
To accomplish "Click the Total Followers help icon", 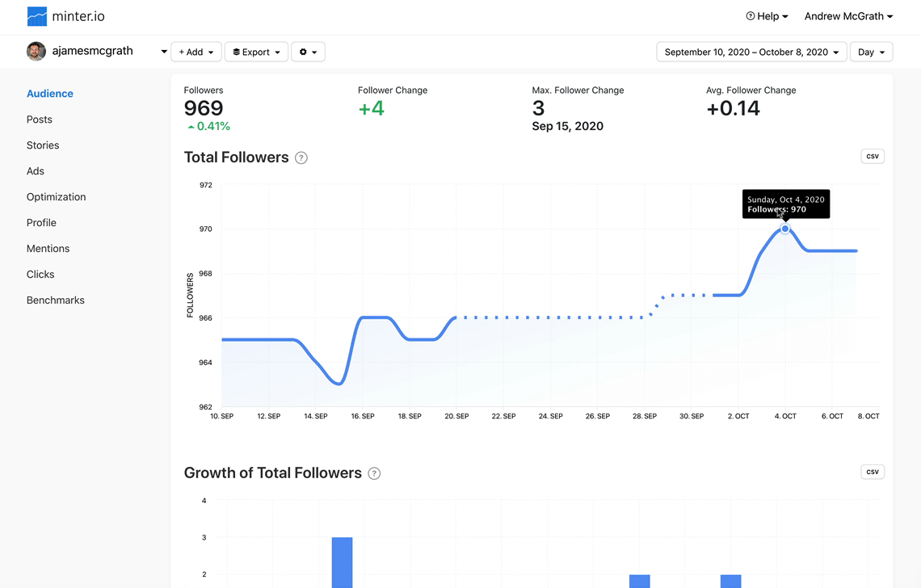I will coord(301,157).
